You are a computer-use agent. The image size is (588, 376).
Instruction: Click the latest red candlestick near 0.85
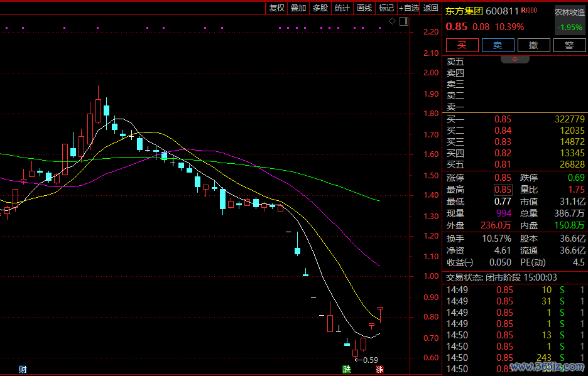pos(380,315)
